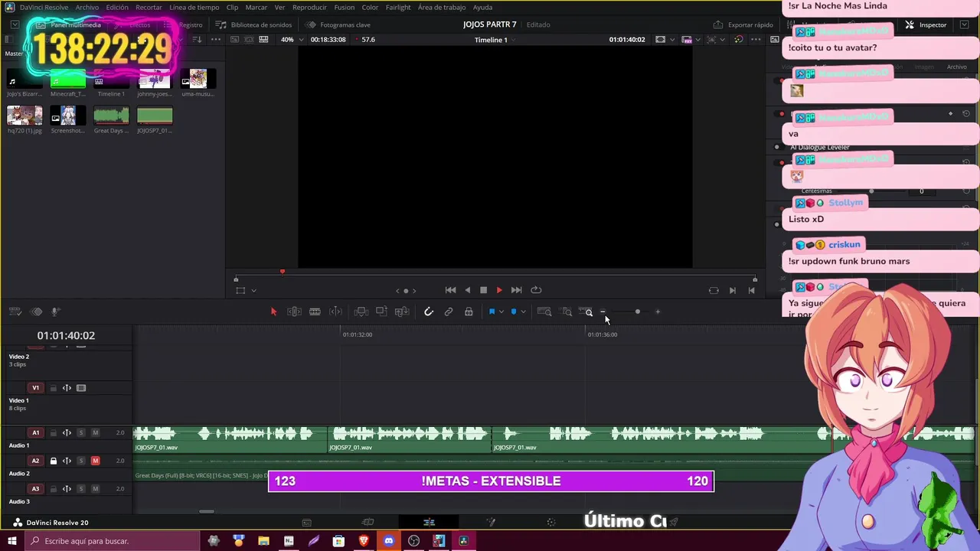Solo Audio 1 track S button
Image resolution: width=980 pixels, height=551 pixels.
80,432
